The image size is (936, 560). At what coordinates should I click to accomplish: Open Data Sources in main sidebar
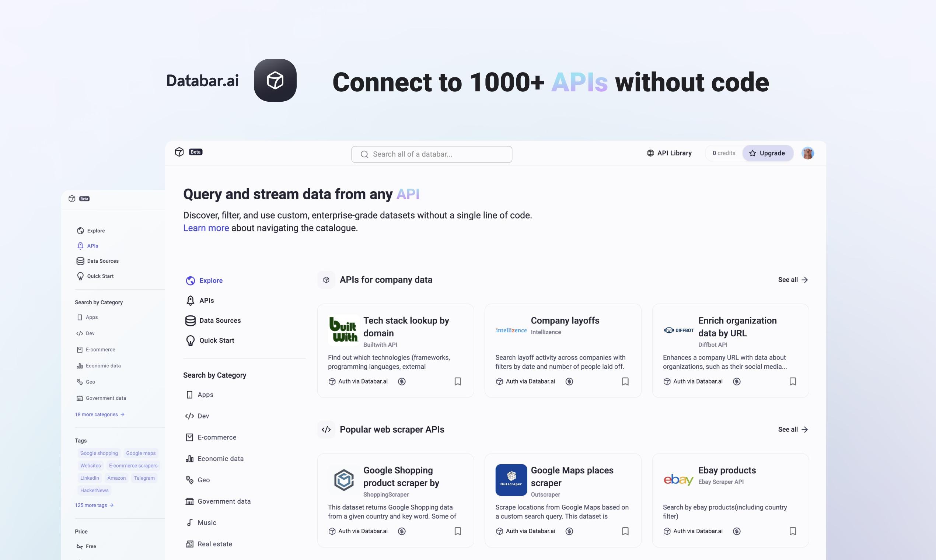click(220, 321)
